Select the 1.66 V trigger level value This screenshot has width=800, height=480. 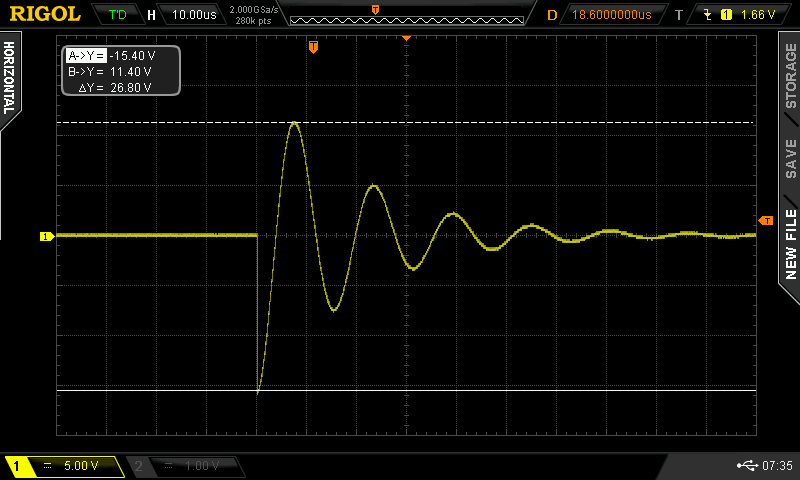758,14
